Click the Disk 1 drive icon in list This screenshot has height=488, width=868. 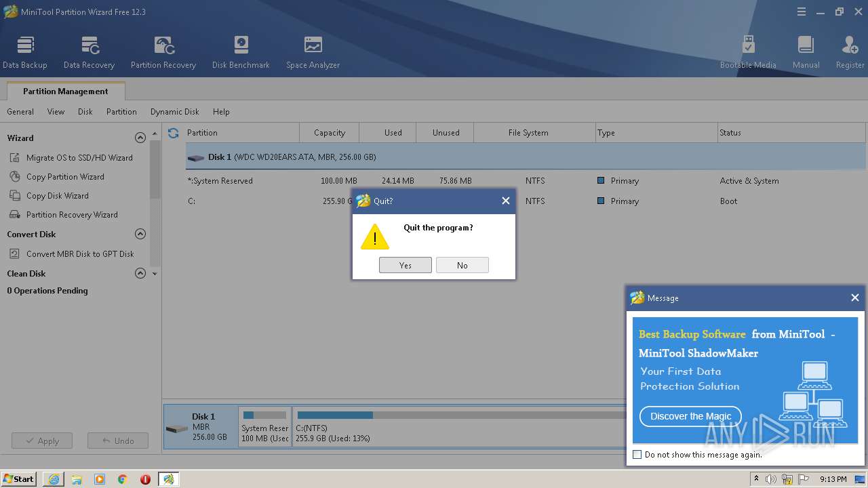(196, 157)
